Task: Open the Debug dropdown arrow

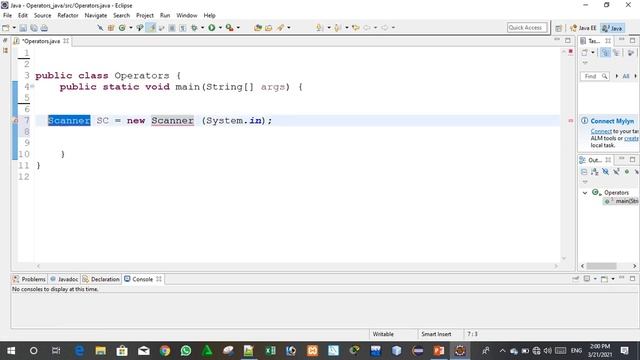Action: (x=202, y=28)
